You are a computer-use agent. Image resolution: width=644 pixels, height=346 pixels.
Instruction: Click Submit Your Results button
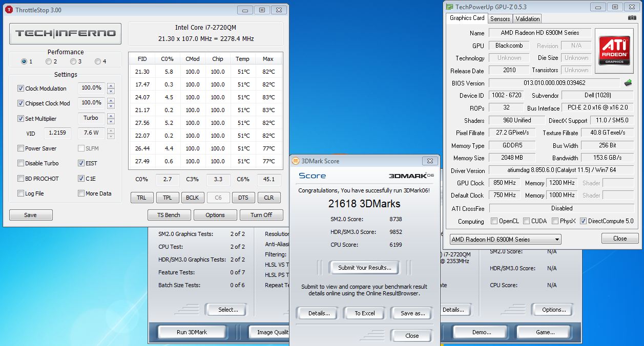[x=364, y=267]
